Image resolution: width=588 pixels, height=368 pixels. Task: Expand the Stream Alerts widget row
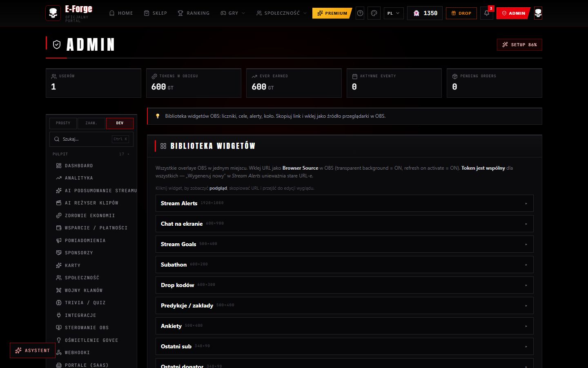(344, 203)
